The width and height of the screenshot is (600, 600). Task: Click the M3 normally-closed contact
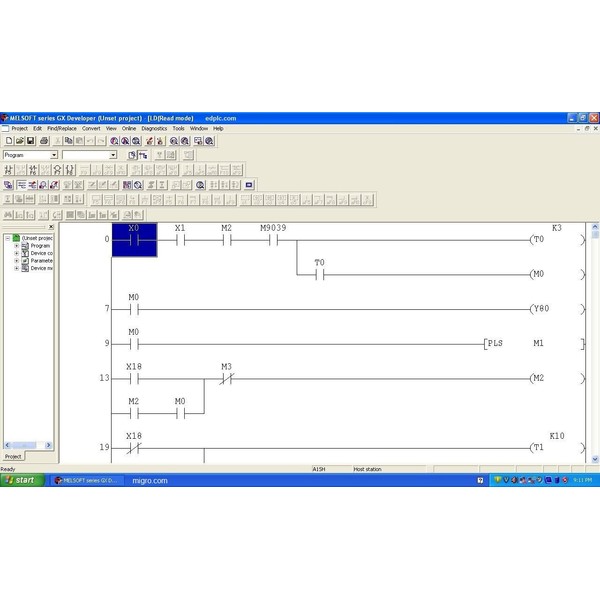[x=226, y=379]
